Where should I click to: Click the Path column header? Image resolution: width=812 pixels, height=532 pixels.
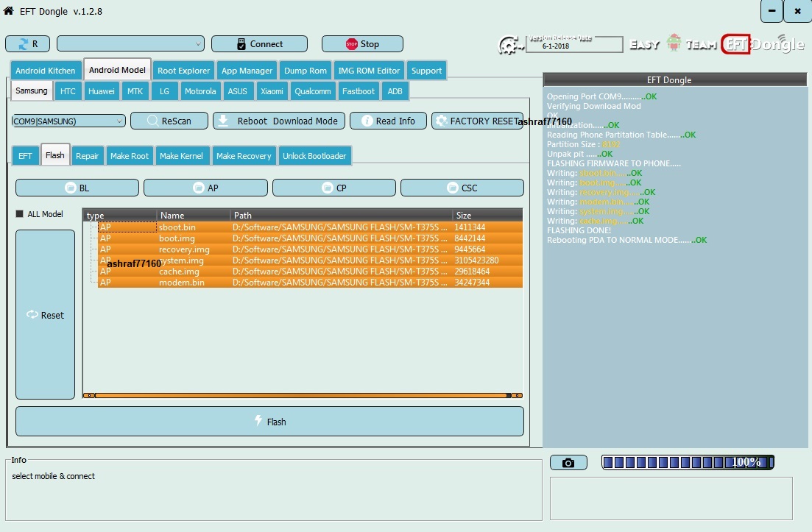(x=341, y=216)
